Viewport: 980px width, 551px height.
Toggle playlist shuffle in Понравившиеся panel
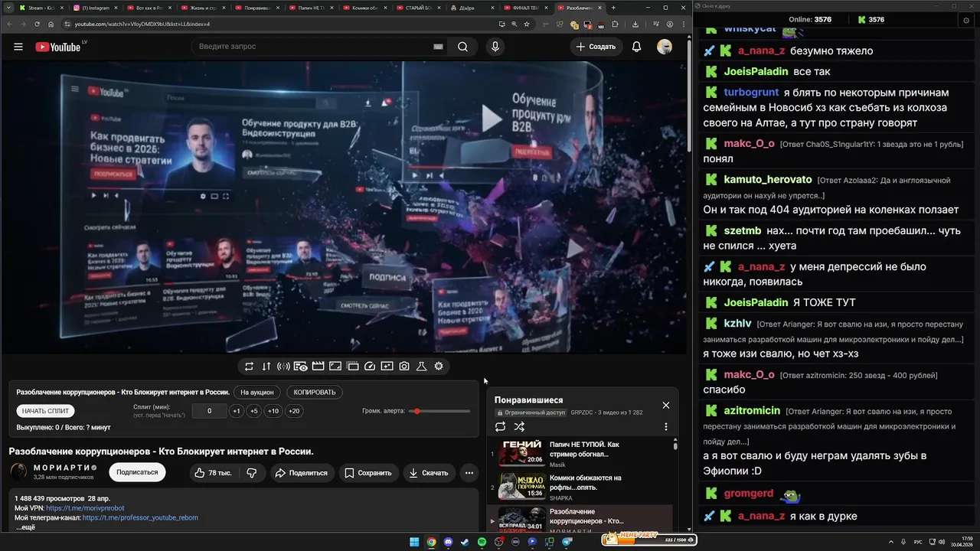pos(519,427)
